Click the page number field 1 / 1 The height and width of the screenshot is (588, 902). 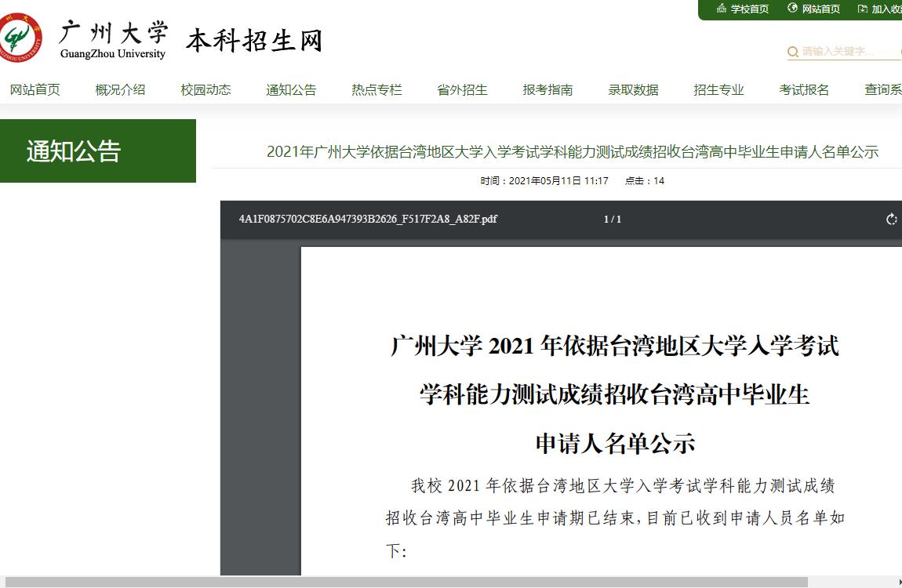pyautogui.click(x=613, y=219)
